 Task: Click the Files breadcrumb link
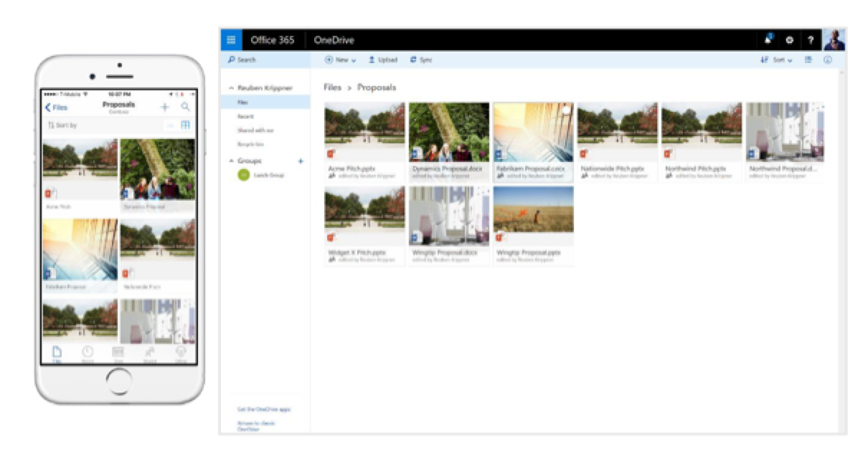[332, 87]
